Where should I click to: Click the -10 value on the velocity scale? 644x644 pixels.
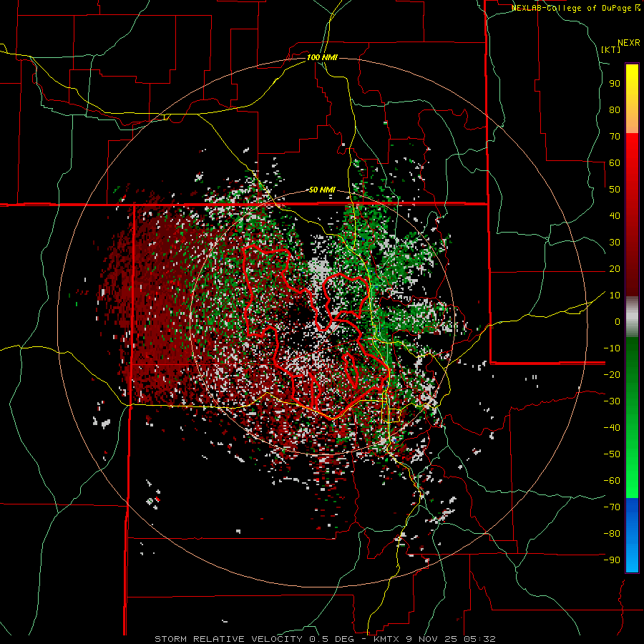[612, 348]
